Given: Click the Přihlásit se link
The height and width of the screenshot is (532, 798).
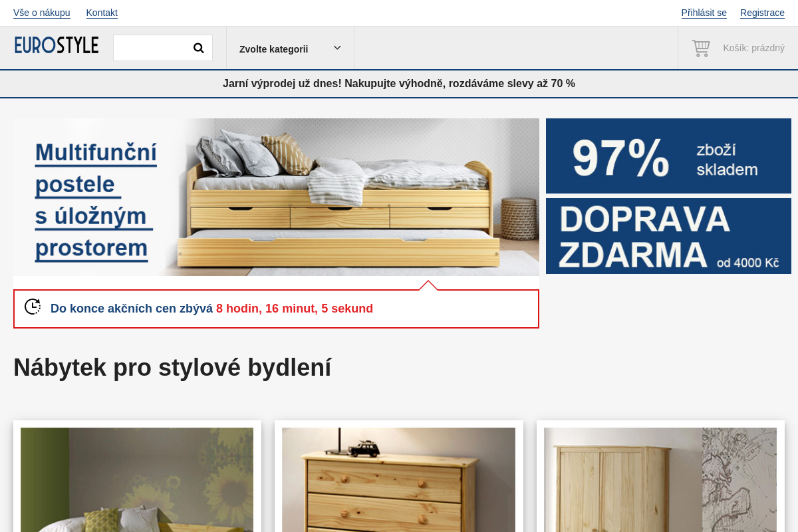Looking at the screenshot, I should pos(704,13).
